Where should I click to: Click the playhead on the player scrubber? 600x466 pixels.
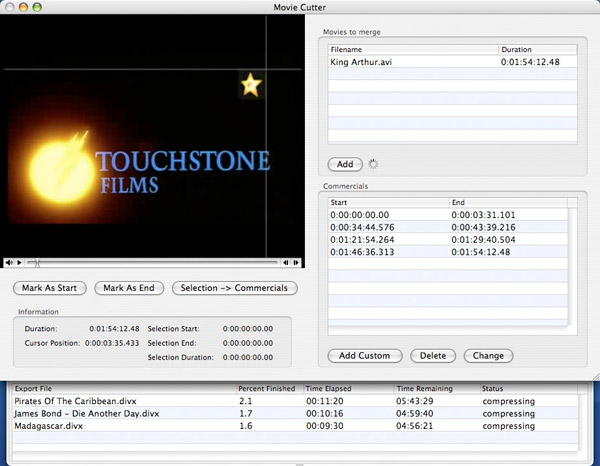tap(37, 263)
